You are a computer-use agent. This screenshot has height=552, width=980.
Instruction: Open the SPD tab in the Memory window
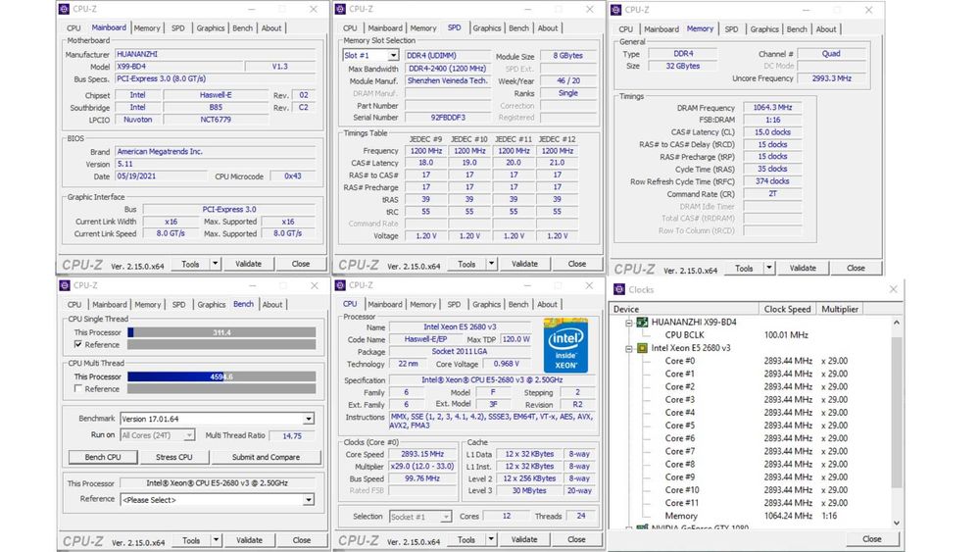[x=731, y=29]
